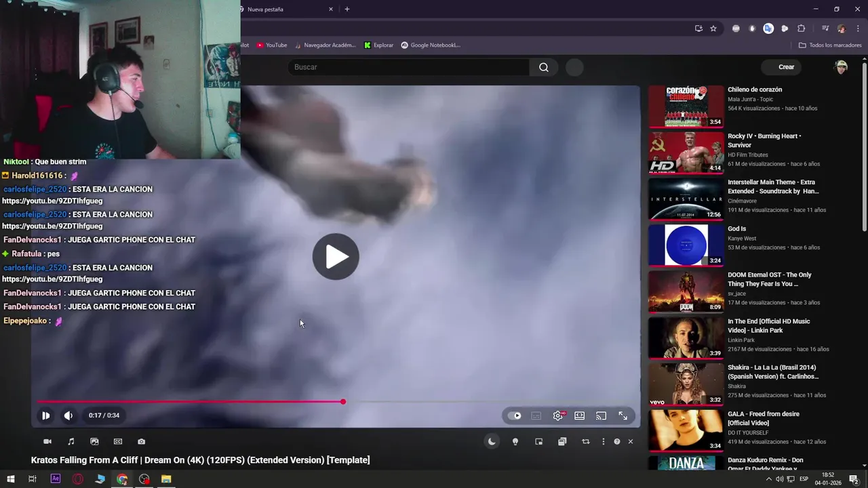The height and width of the screenshot is (488, 868).
Task: Open the Chrome profile avatar
Action: click(x=842, y=28)
